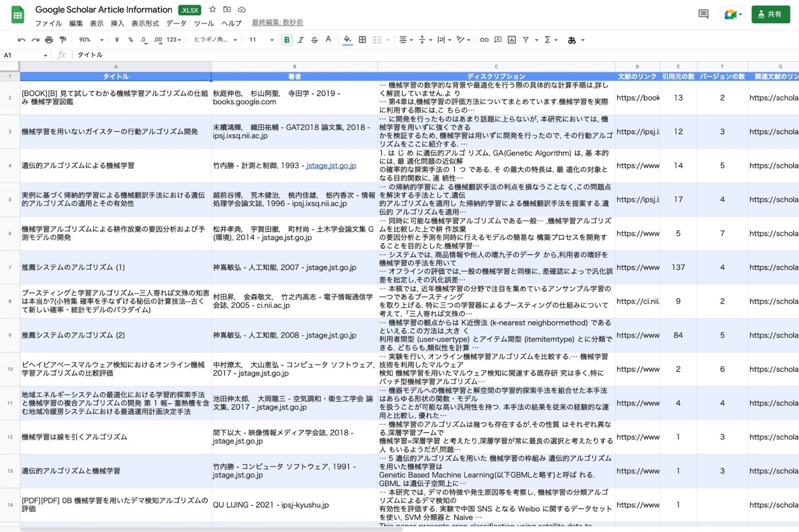799x532 pixels.
Task: Check cloud save status icon
Action: click(x=242, y=9)
